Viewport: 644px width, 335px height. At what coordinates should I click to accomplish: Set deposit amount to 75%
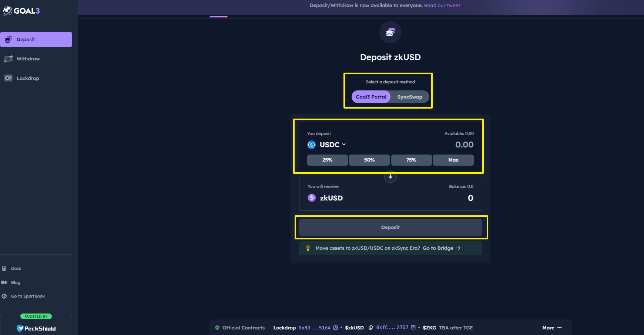coord(411,160)
